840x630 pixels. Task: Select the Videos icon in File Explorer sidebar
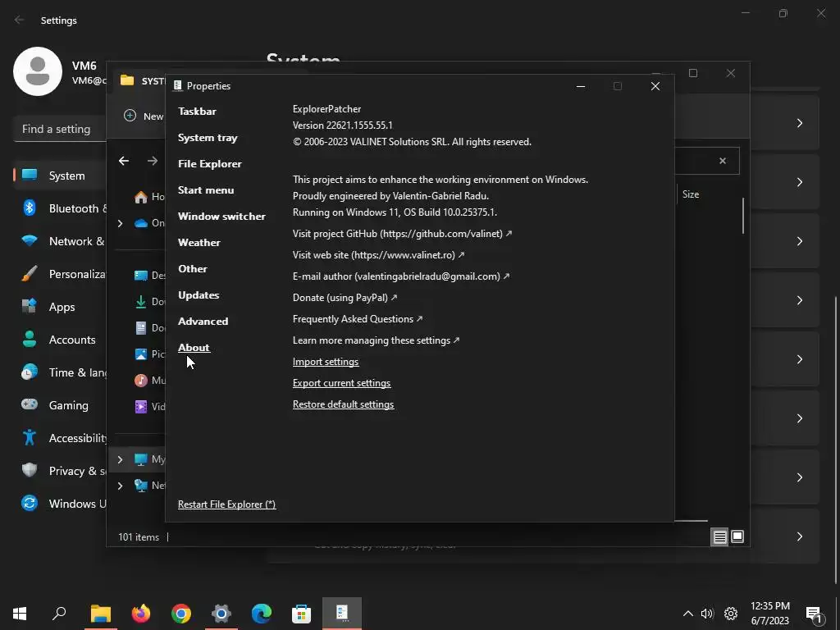coord(141,407)
